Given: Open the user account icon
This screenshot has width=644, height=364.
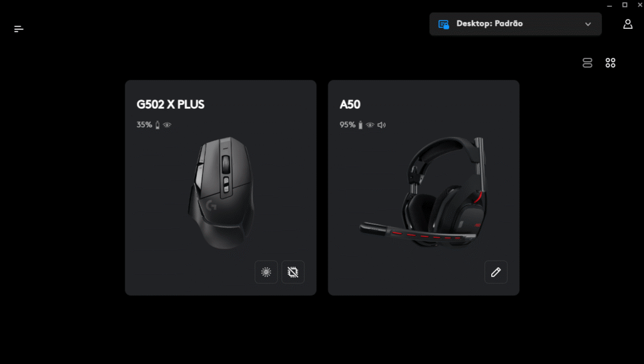Looking at the screenshot, I should coord(628,25).
